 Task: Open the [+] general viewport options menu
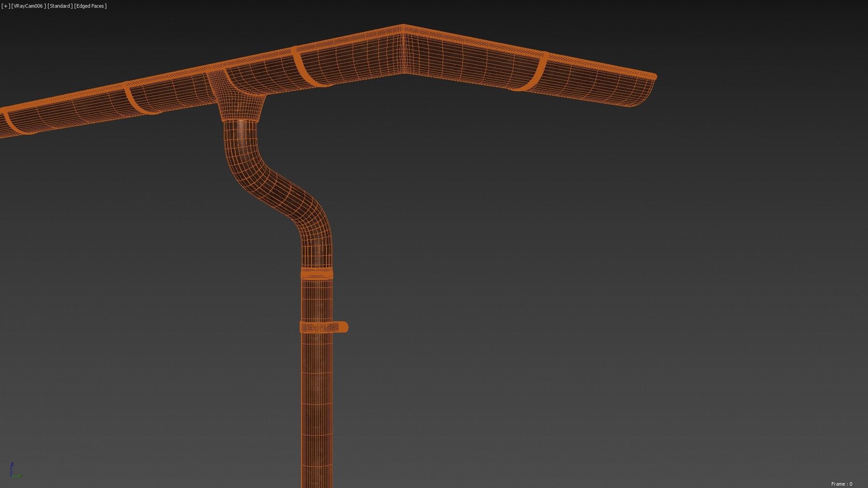[5, 6]
